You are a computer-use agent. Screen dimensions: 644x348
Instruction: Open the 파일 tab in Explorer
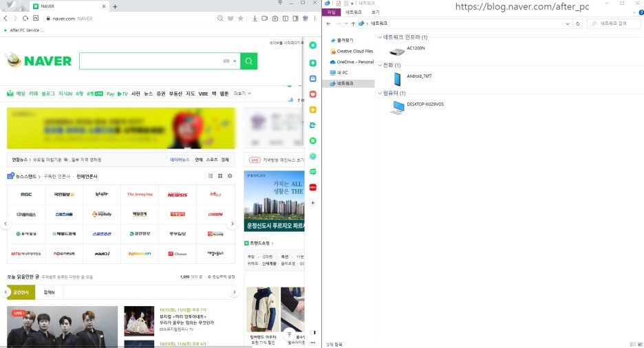[332, 12]
